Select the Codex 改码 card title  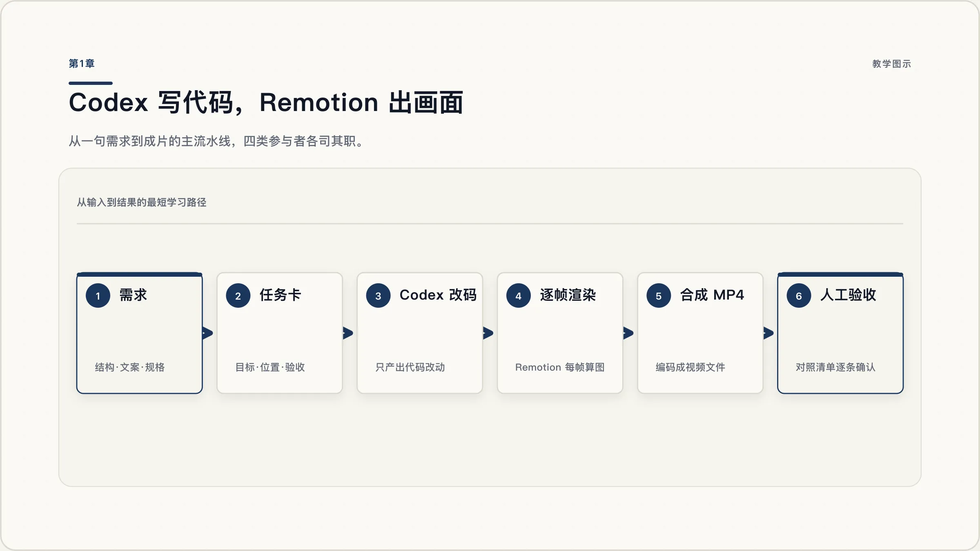438,295
